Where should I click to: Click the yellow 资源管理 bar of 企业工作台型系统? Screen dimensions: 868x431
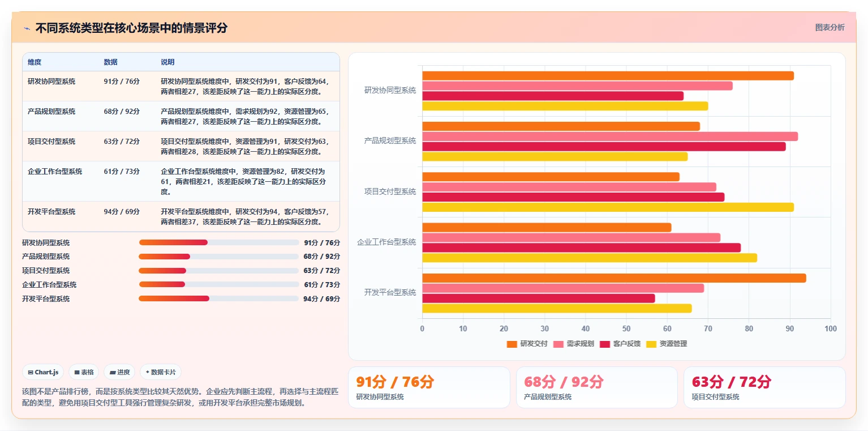pyautogui.click(x=590, y=258)
